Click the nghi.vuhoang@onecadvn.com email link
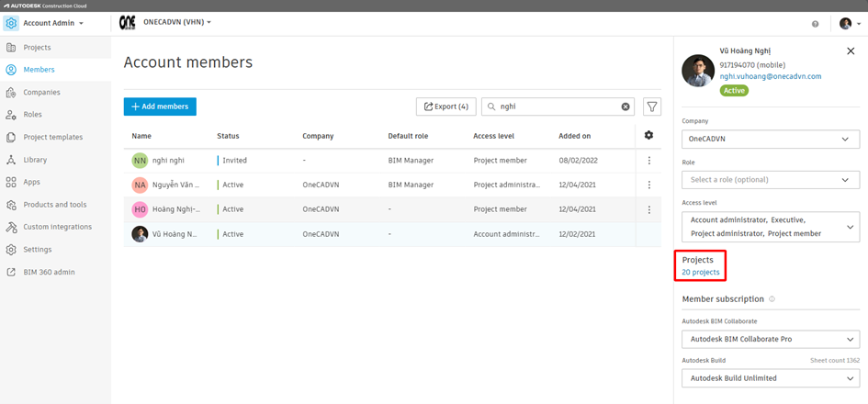868x404 pixels. coord(771,76)
